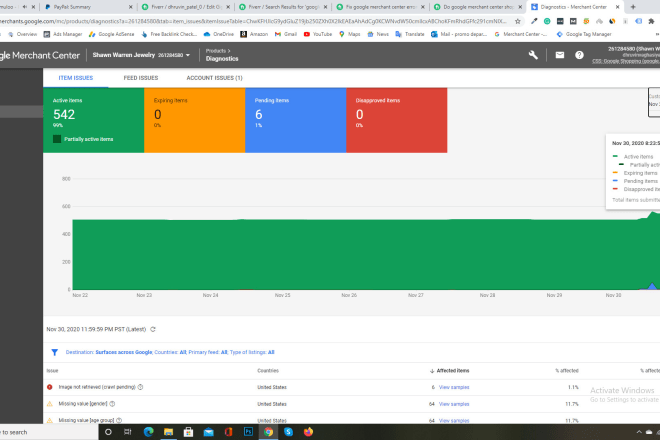Image resolution: width=660 pixels, height=440 pixels.
Task: Click the Issue column header
Action: [52, 371]
